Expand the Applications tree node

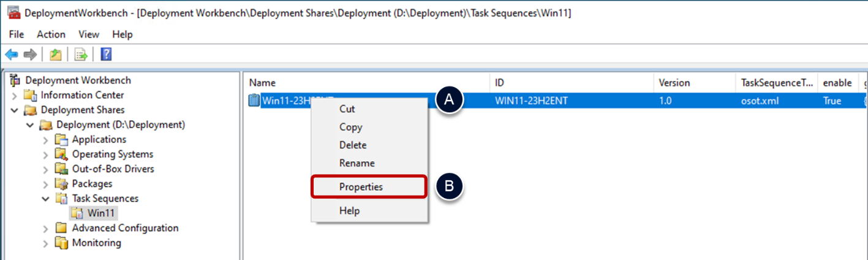point(46,140)
